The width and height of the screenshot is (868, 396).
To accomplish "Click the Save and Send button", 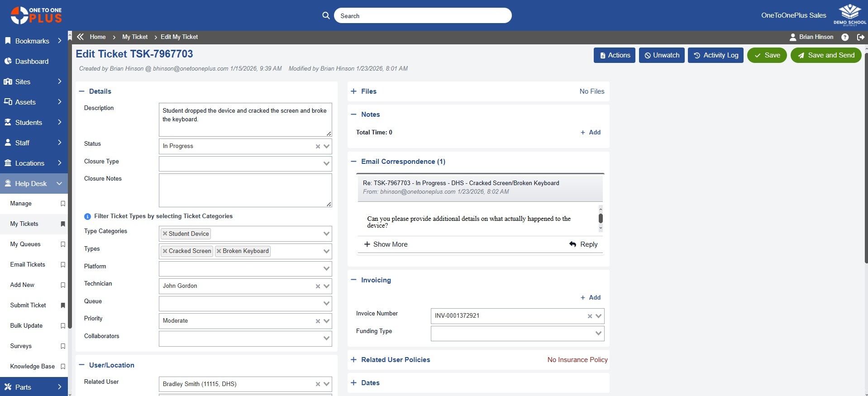I will pos(825,55).
